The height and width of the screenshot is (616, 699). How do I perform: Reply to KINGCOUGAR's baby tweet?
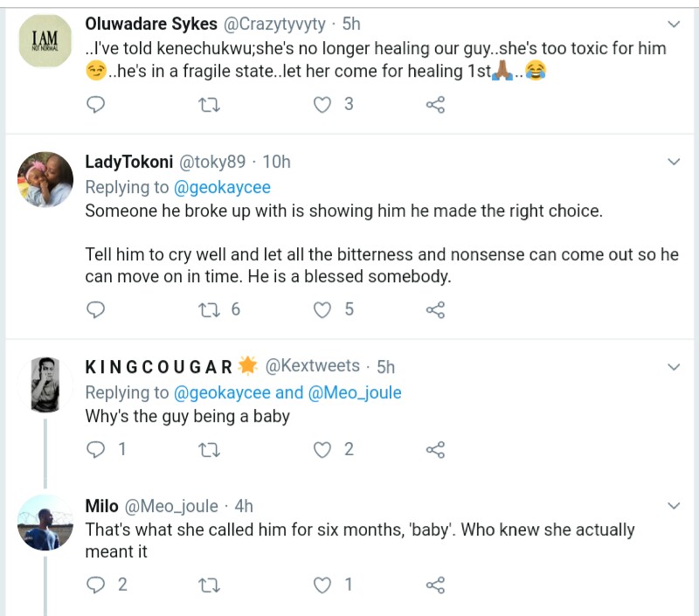(96, 450)
